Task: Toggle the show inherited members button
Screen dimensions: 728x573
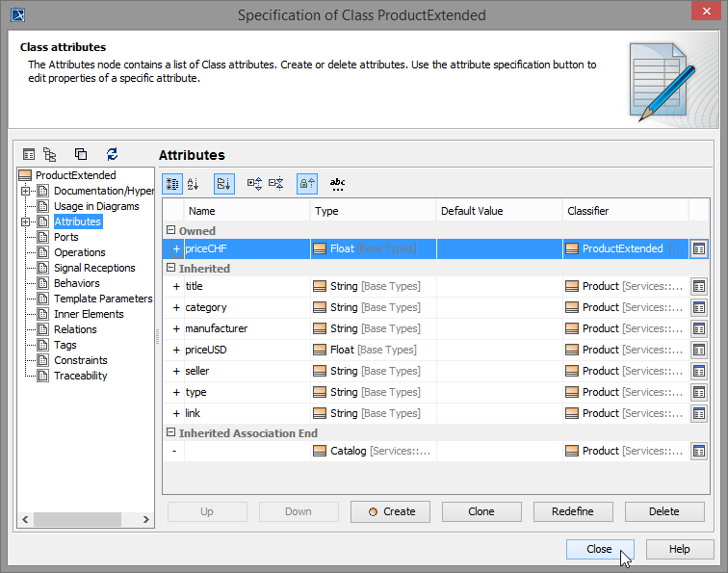Action: point(223,183)
